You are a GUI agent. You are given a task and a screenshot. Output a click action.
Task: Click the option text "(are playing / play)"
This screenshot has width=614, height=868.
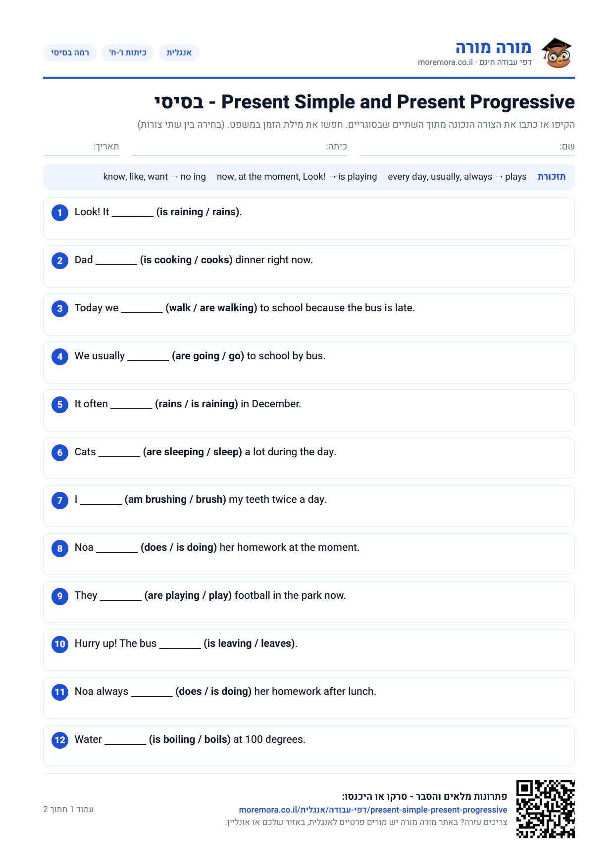click(x=188, y=595)
